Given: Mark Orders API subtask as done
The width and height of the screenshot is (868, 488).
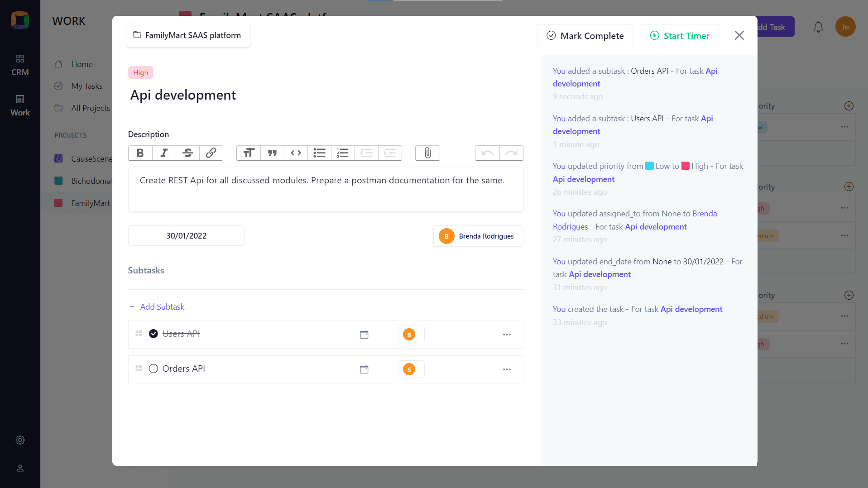Looking at the screenshot, I should pos(153,368).
